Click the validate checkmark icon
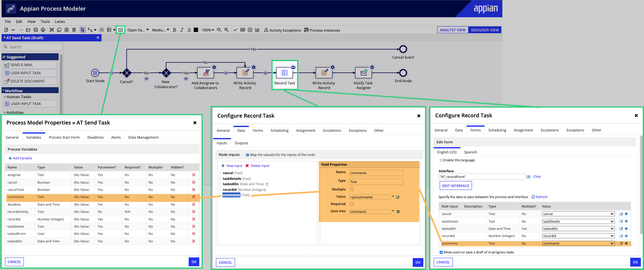This screenshot has width=644, height=270. (235, 30)
